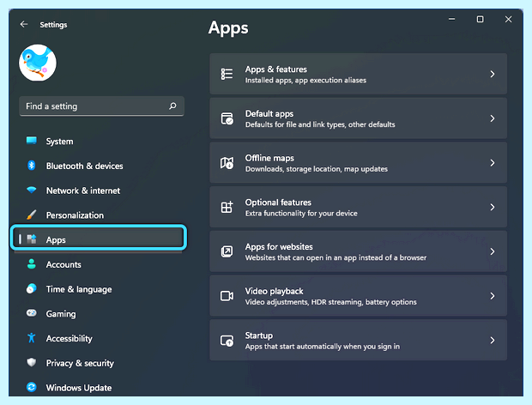This screenshot has height=405, width=532.
Task: Open Default apps title
Action: tap(269, 113)
